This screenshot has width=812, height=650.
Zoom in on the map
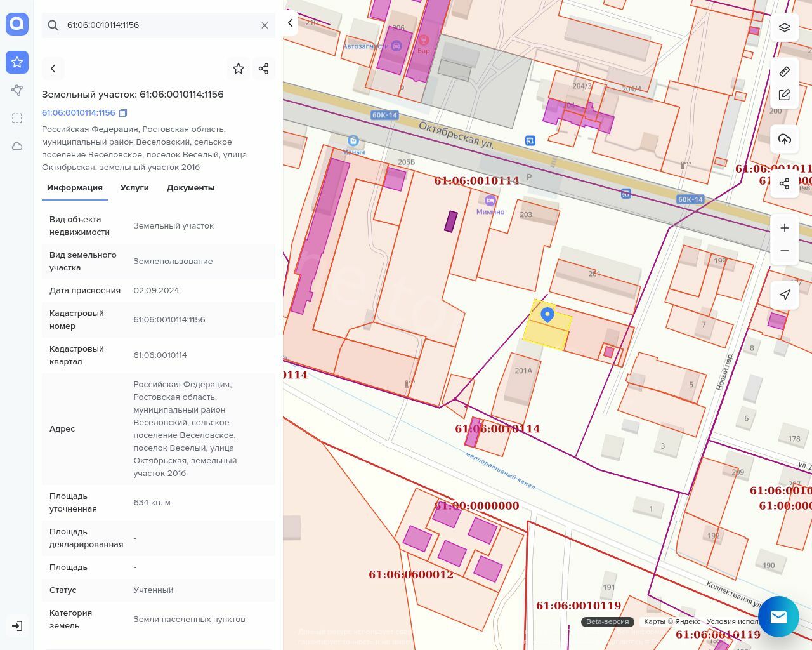click(785, 228)
